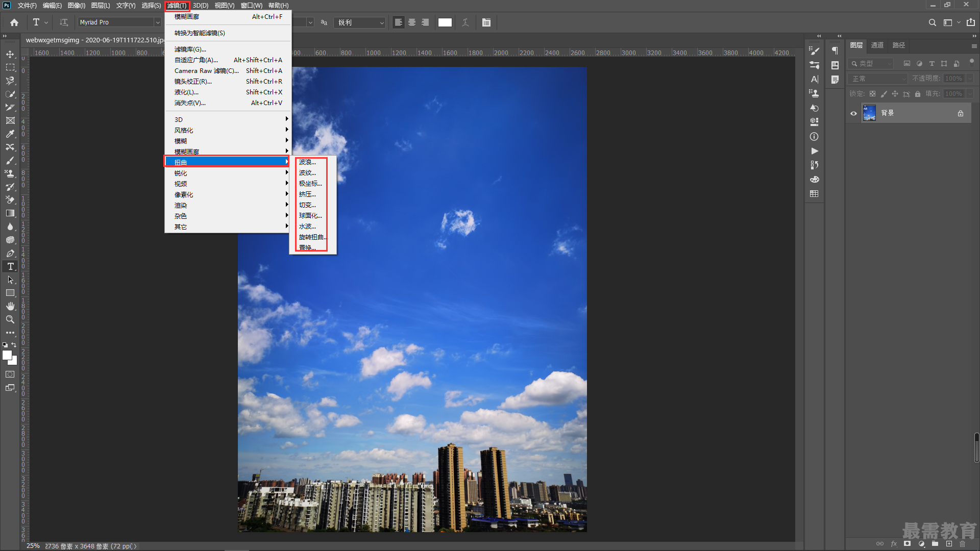
Task: Open the Character panel icon
Action: tap(815, 79)
